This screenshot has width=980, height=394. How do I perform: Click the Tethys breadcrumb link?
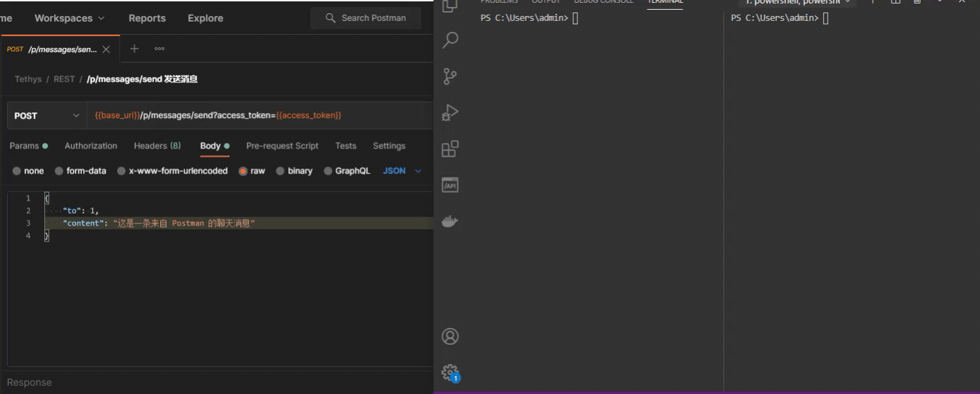pyautogui.click(x=28, y=79)
